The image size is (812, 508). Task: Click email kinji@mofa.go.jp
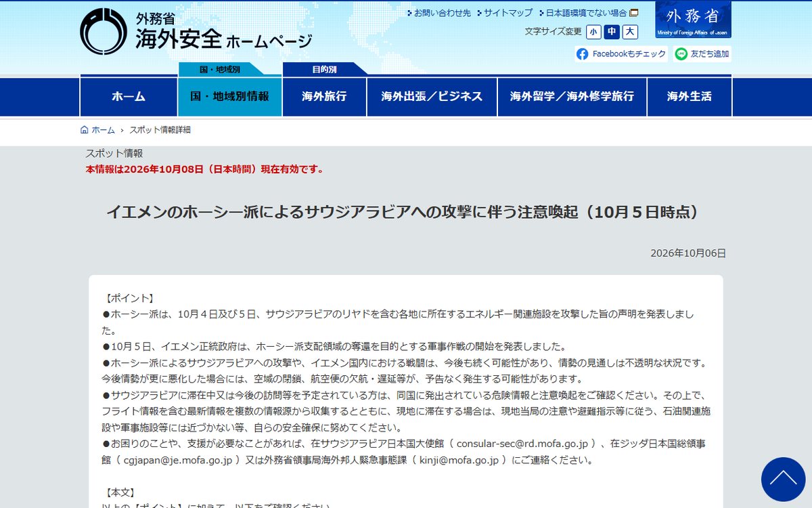pos(459,460)
